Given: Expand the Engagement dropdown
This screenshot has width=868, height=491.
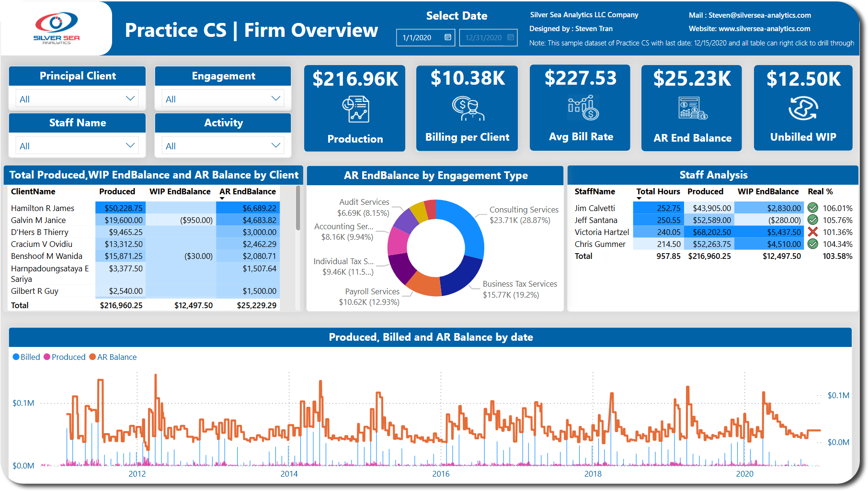Looking at the screenshot, I should tap(275, 98).
